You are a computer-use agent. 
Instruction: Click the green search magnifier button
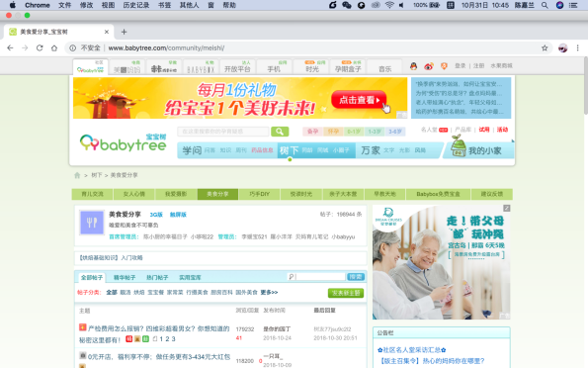pyautogui.click(x=280, y=132)
